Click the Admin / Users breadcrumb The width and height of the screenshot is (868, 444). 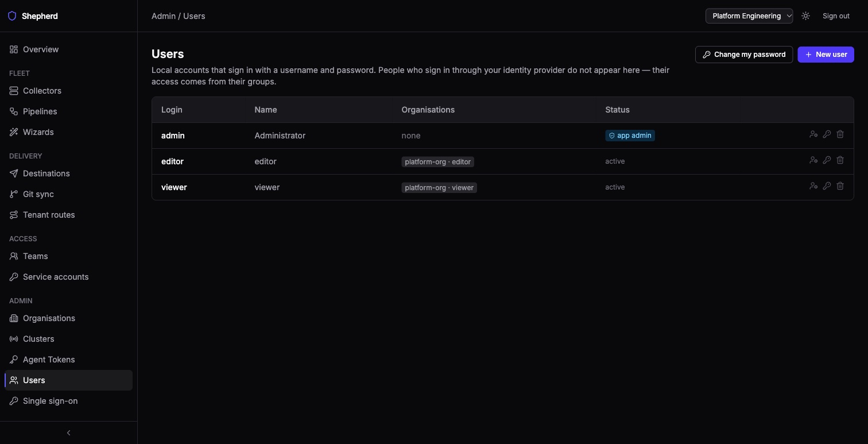coord(179,16)
